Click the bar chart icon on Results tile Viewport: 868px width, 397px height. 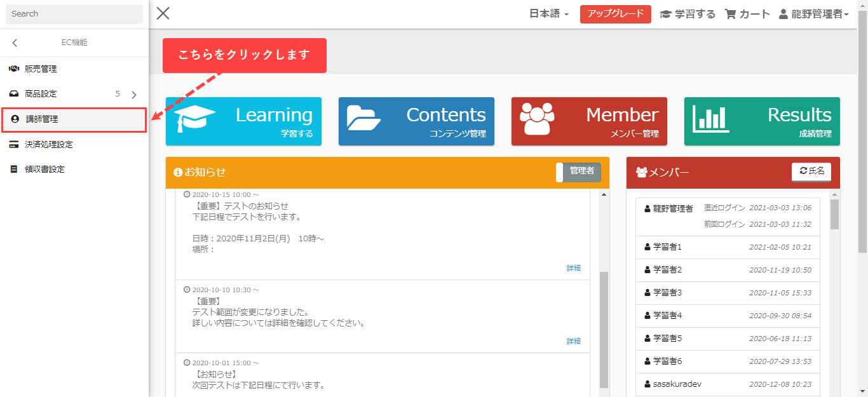[x=711, y=119]
